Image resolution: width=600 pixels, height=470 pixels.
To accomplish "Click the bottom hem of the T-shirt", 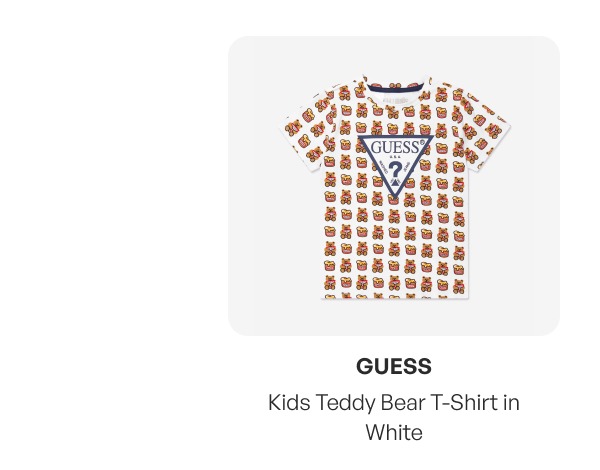I will click(x=395, y=296).
